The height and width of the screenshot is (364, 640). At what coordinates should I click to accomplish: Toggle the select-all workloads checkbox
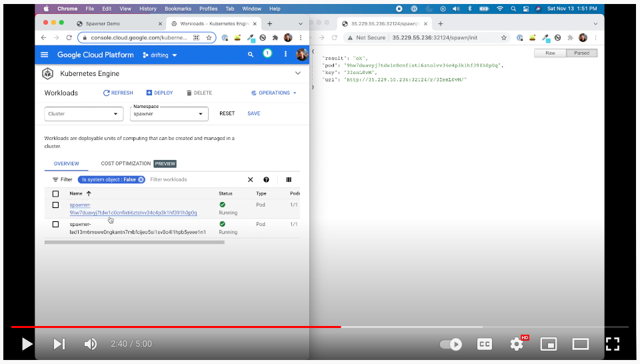[55, 194]
